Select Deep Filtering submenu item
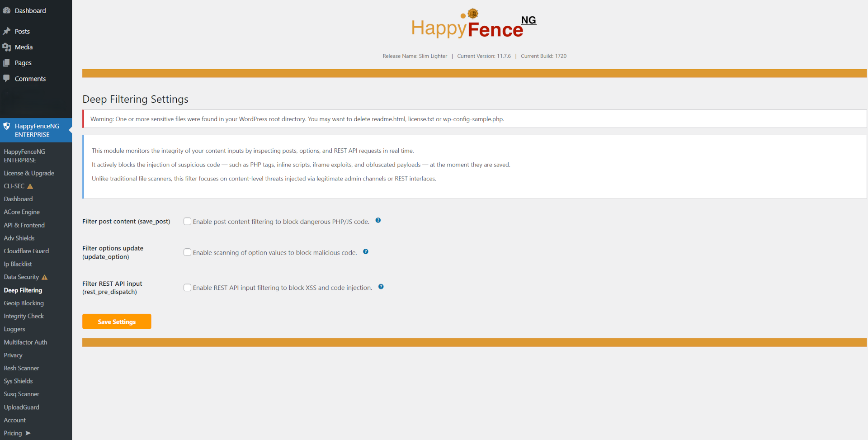Screen dimensions: 868x440 23,290
